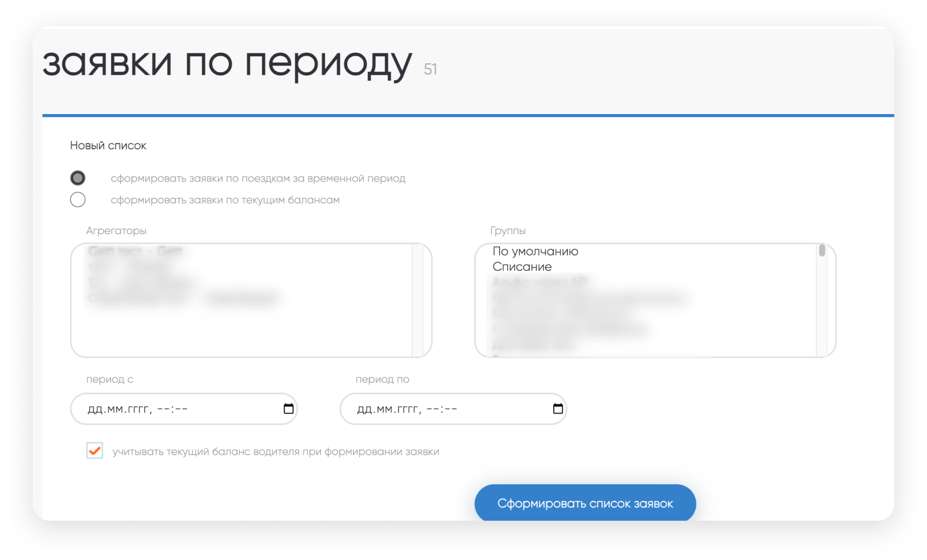Viewport: 927px width, 560px height.
Task: Open calendar picker in "период с" field
Action: pos(288,409)
